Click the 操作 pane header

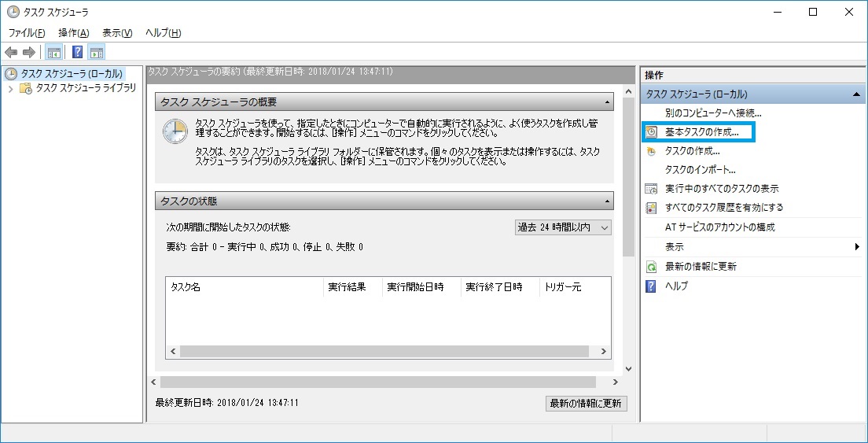point(753,76)
